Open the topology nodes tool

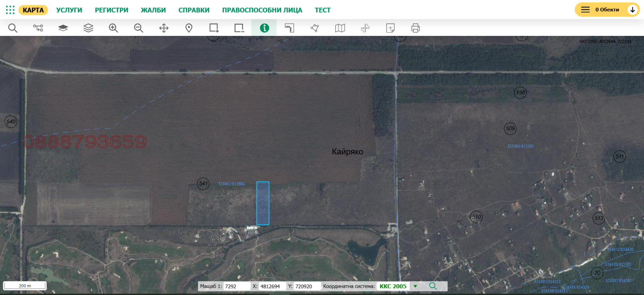pos(38,28)
